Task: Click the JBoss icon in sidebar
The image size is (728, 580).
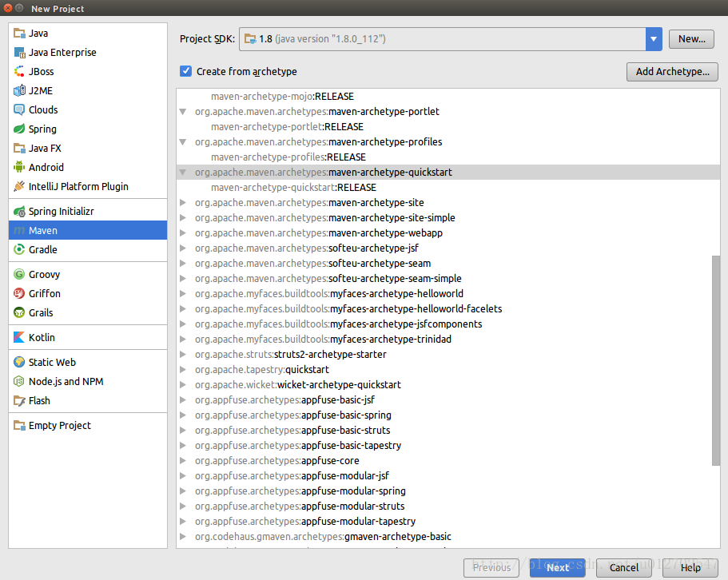Action: (x=19, y=71)
